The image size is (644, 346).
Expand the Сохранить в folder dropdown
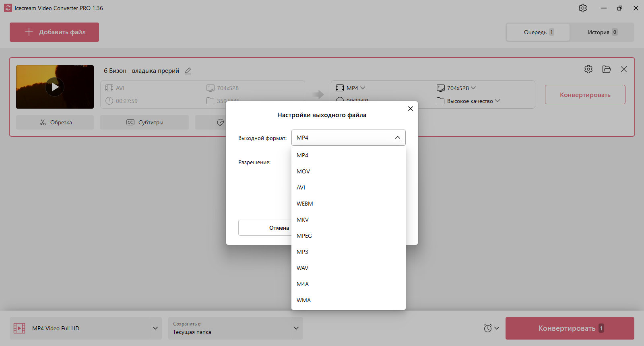(296, 328)
